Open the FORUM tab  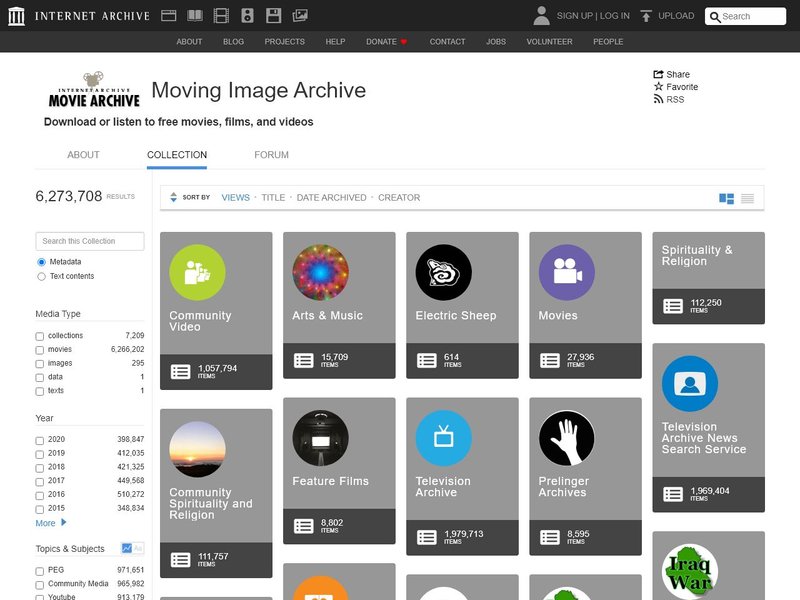[x=270, y=155]
